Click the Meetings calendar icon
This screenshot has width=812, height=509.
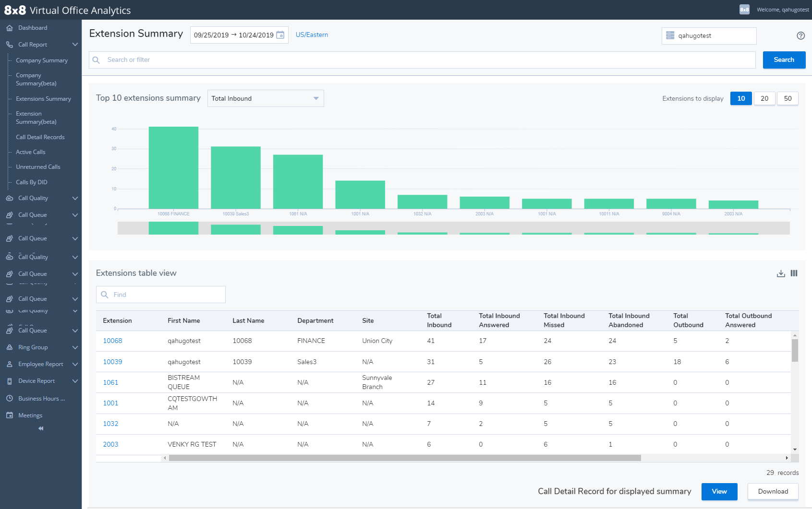[9, 415]
